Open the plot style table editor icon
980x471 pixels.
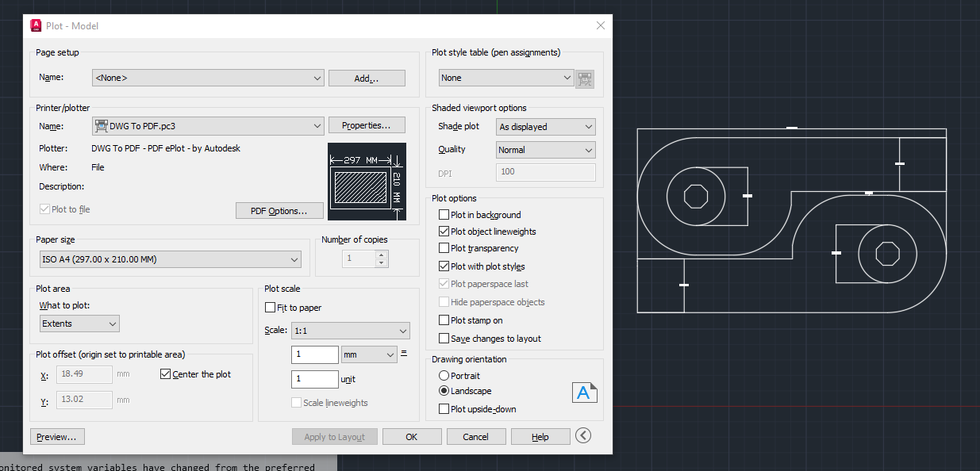[584, 78]
